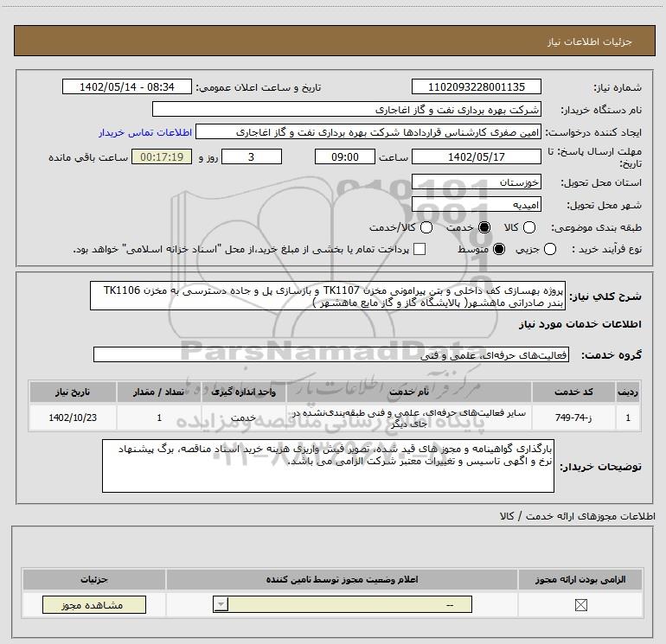666x644 pixels.
Task: Click the buyer organization name field
Action: tap(347, 109)
